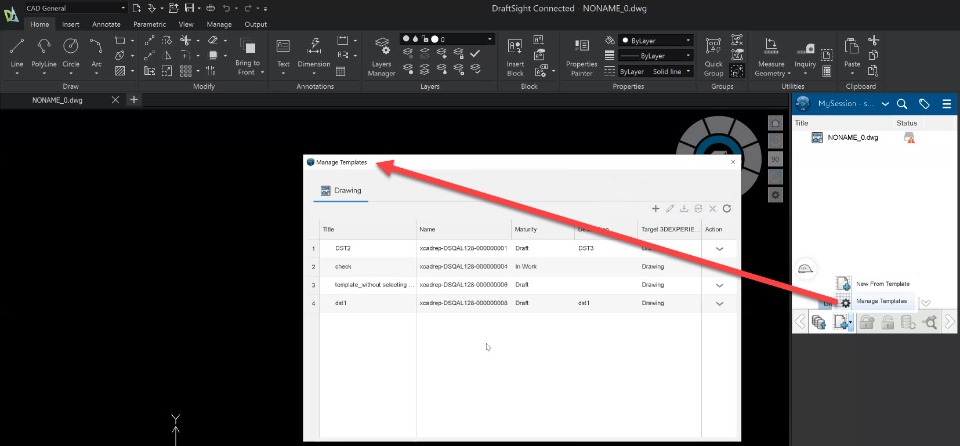Click the refresh icon in Manage Templates
The height and width of the screenshot is (446, 960).
coord(727,209)
